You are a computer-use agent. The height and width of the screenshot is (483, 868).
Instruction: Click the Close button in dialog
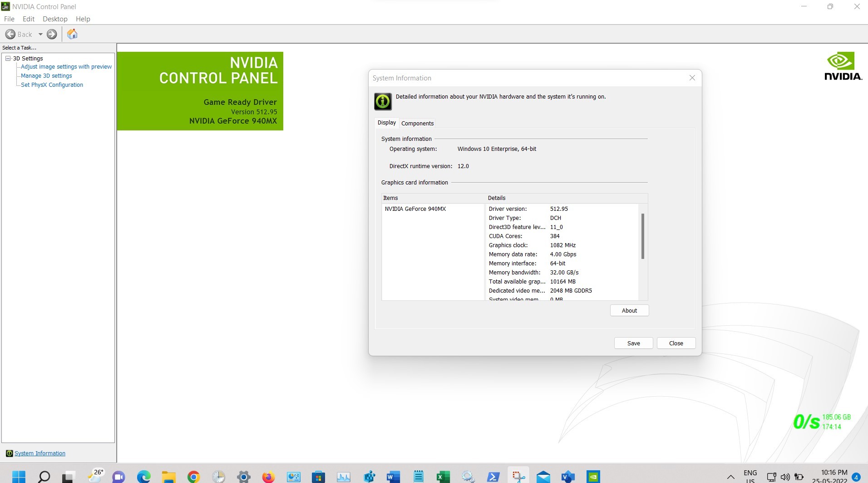tap(676, 343)
